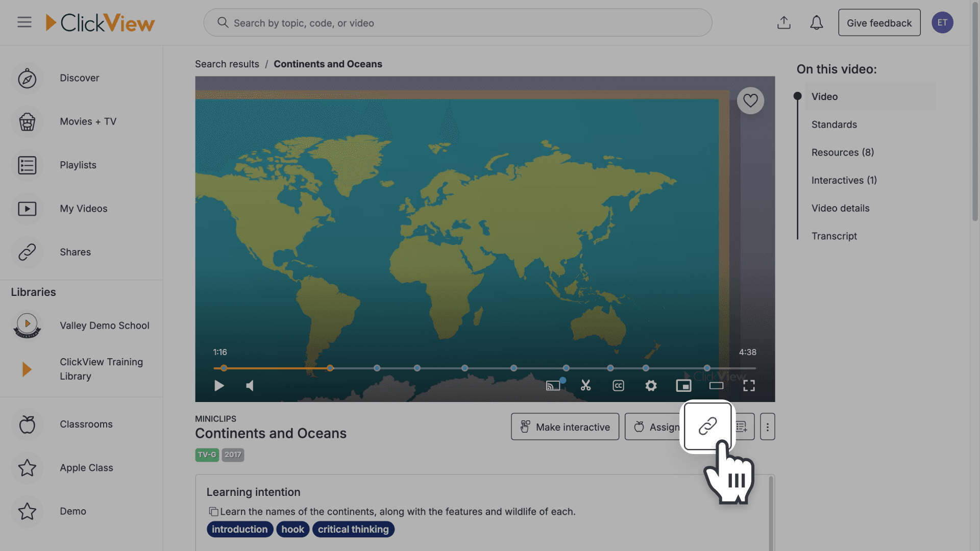Enable picture-in-picture mode
Screen dimensions: 980x551
point(683,386)
